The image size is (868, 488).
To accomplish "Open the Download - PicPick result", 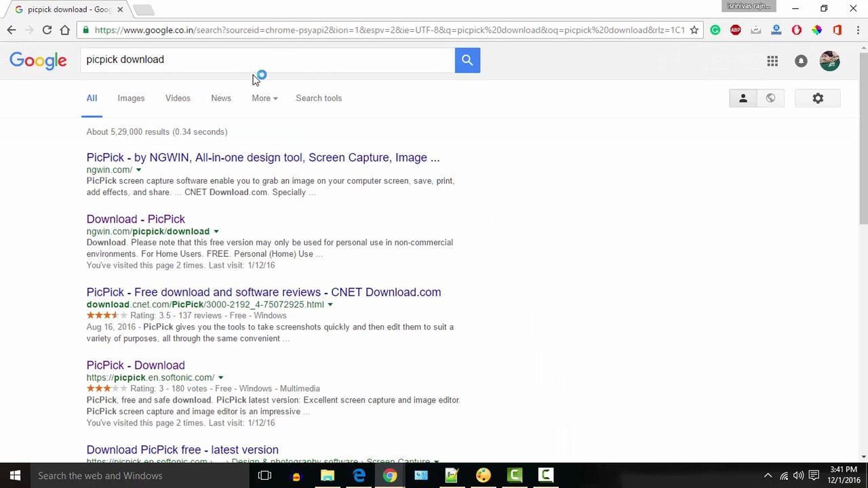I will (136, 220).
